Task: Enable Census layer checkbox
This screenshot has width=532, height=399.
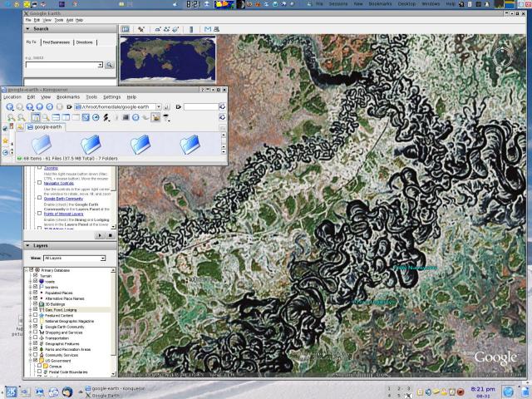Action: point(40,367)
